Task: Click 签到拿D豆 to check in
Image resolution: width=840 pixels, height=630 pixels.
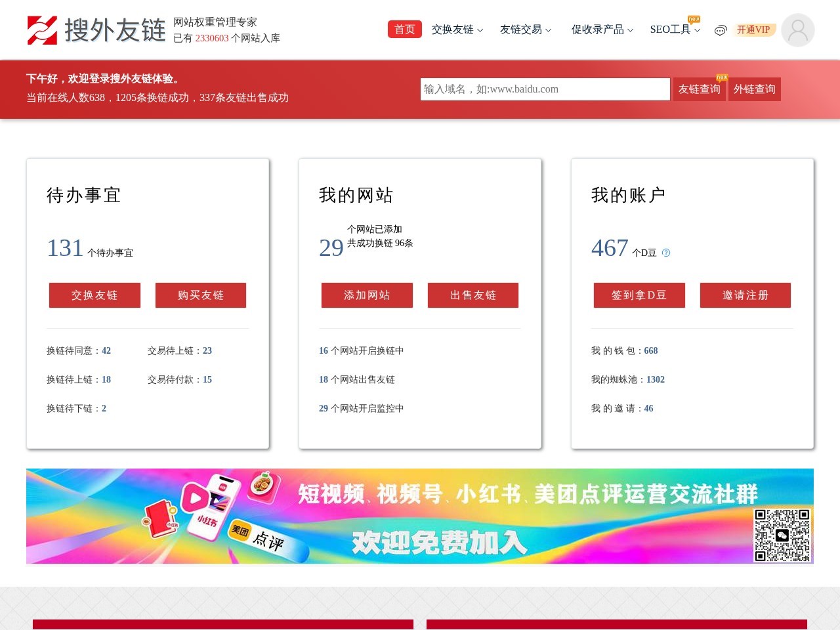Action: (639, 295)
